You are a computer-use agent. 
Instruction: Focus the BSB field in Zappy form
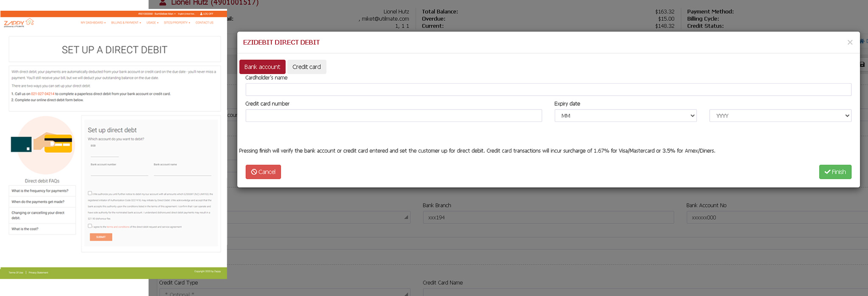coord(104,153)
